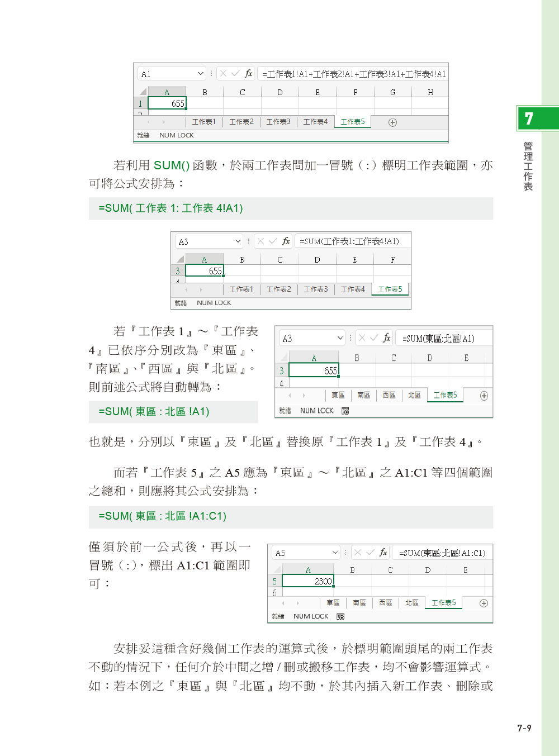Open the Name Box dropdown showing A1
This screenshot has width=559, height=756.
tap(201, 73)
